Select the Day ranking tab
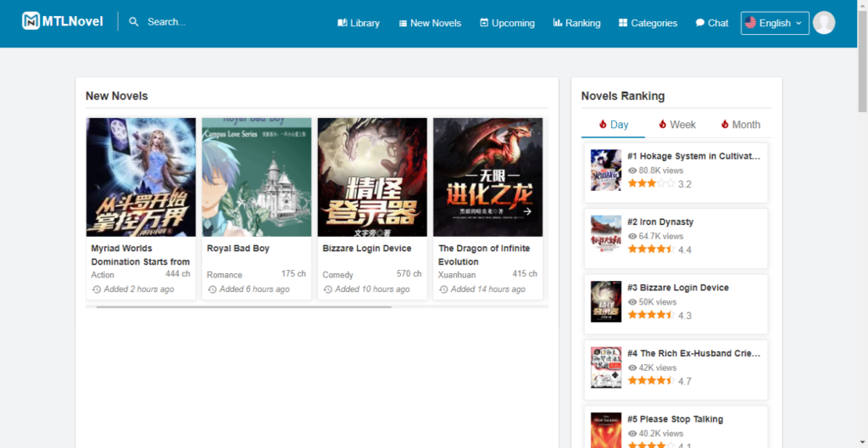 pos(613,125)
